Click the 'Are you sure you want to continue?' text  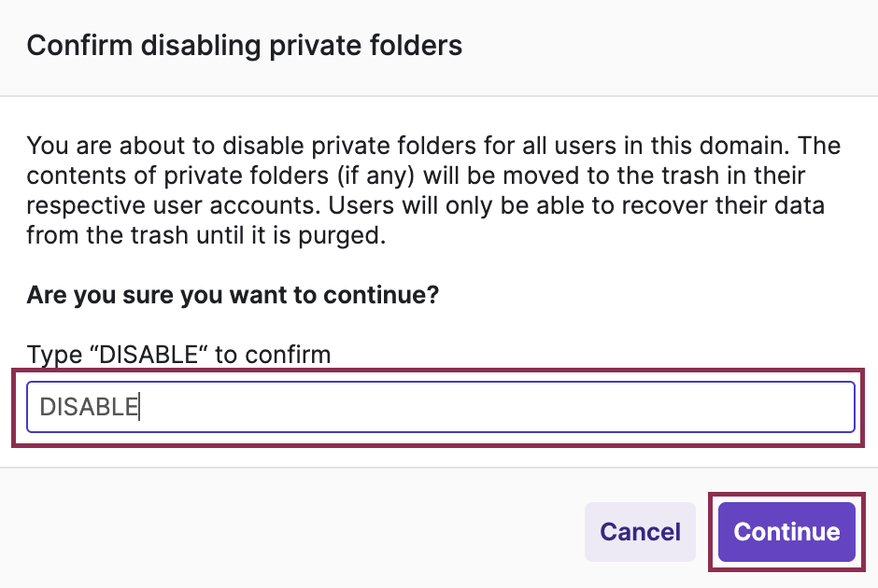234,296
